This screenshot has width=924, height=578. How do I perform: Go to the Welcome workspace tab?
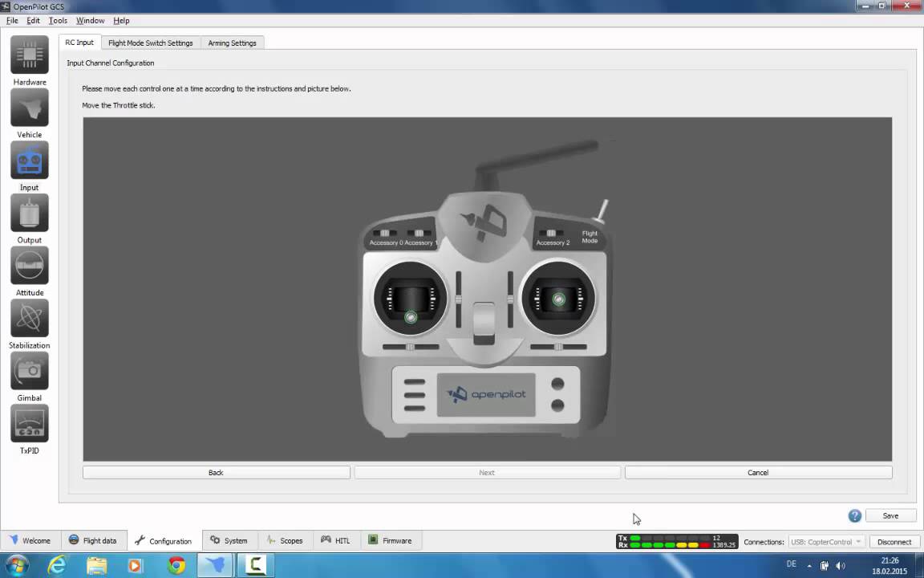(30, 540)
